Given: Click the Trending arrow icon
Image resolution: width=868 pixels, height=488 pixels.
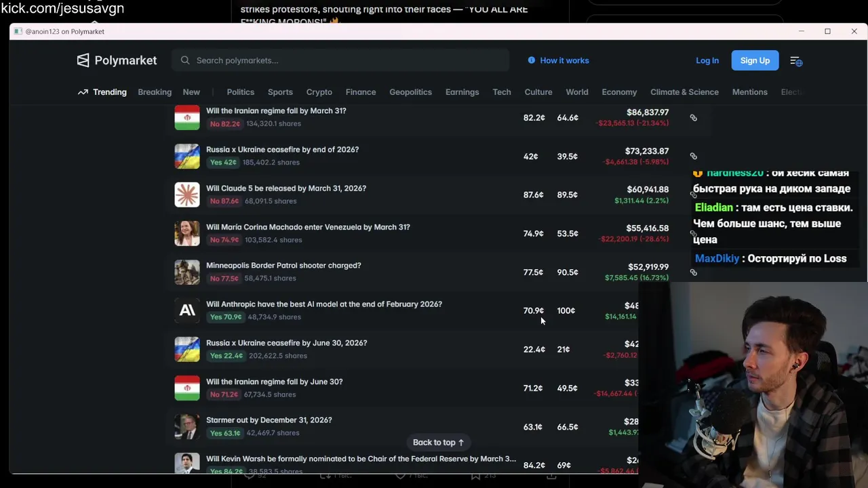Looking at the screenshot, I should pos(83,92).
